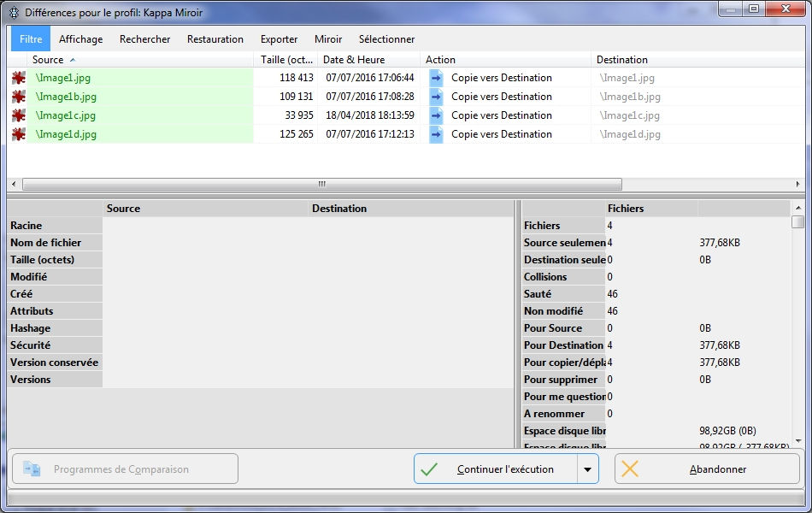Image resolution: width=812 pixels, height=513 pixels.
Task: Open the Miroir menu
Action: [x=328, y=38]
